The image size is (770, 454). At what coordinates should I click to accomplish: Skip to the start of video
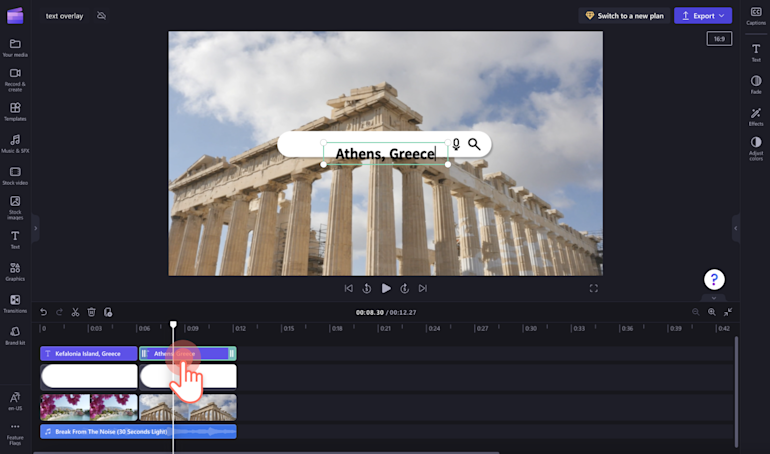(x=348, y=289)
